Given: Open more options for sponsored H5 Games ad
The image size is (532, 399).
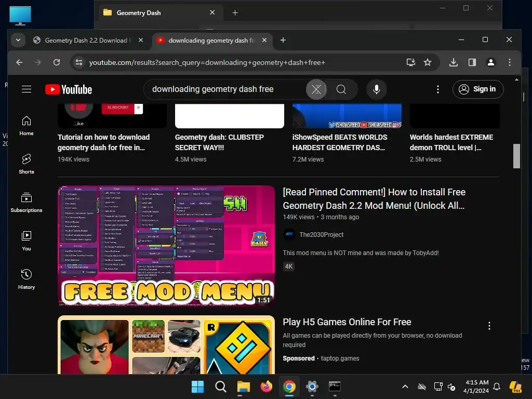Looking at the screenshot, I should [x=489, y=326].
